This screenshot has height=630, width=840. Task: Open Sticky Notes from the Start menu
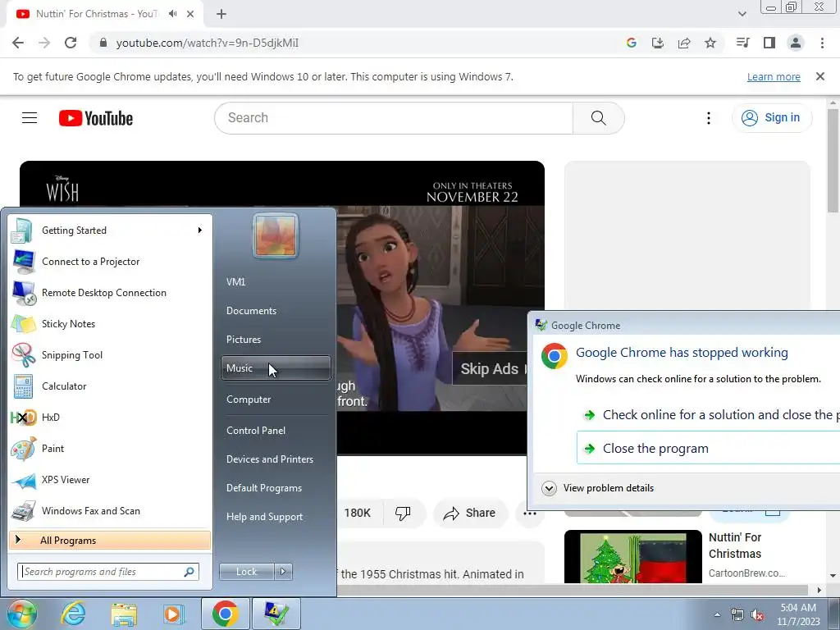[110, 323]
